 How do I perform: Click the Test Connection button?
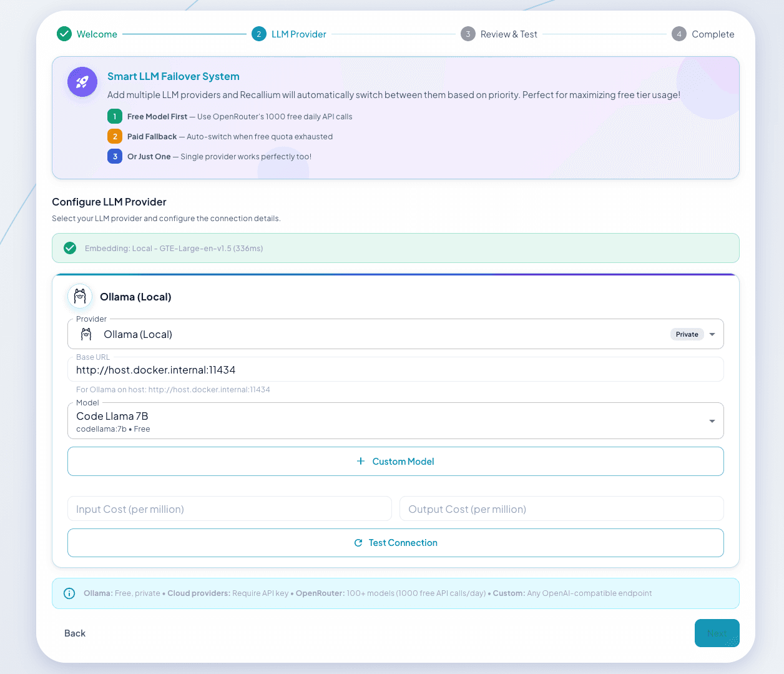396,543
